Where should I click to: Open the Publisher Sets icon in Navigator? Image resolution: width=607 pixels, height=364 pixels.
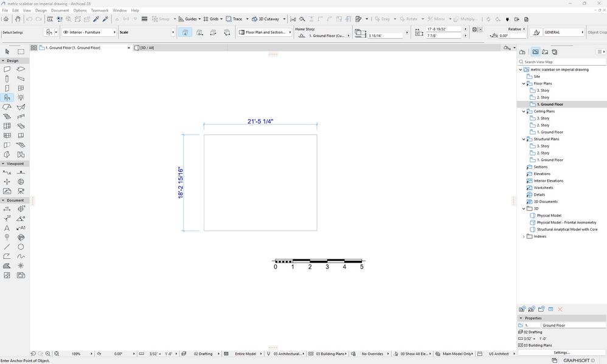pyautogui.click(x=554, y=52)
